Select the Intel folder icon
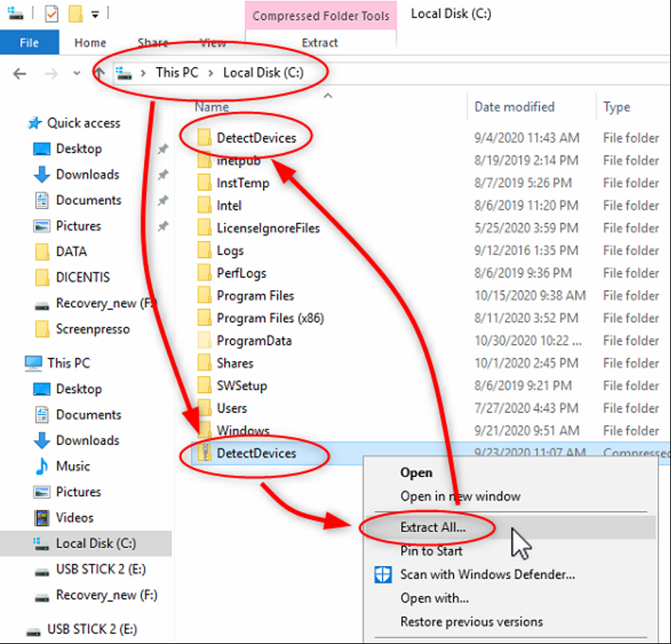The image size is (671, 644). point(204,205)
